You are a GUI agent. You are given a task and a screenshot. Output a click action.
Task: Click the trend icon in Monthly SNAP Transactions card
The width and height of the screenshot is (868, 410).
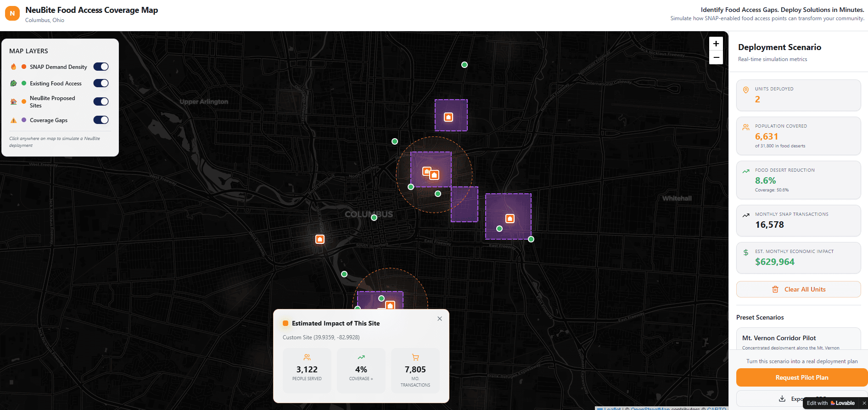point(746,215)
